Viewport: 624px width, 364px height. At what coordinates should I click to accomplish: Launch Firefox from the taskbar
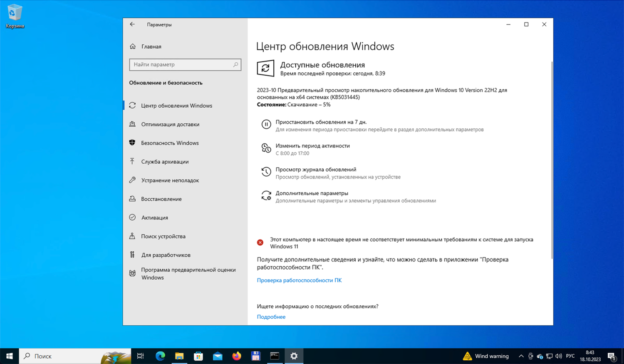point(237,356)
